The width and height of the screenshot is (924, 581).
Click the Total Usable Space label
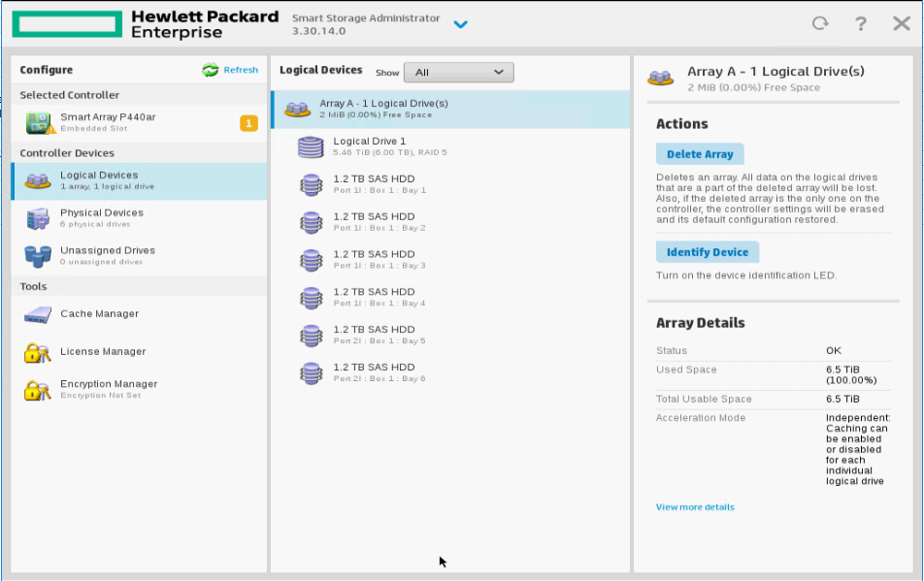click(x=704, y=399)
